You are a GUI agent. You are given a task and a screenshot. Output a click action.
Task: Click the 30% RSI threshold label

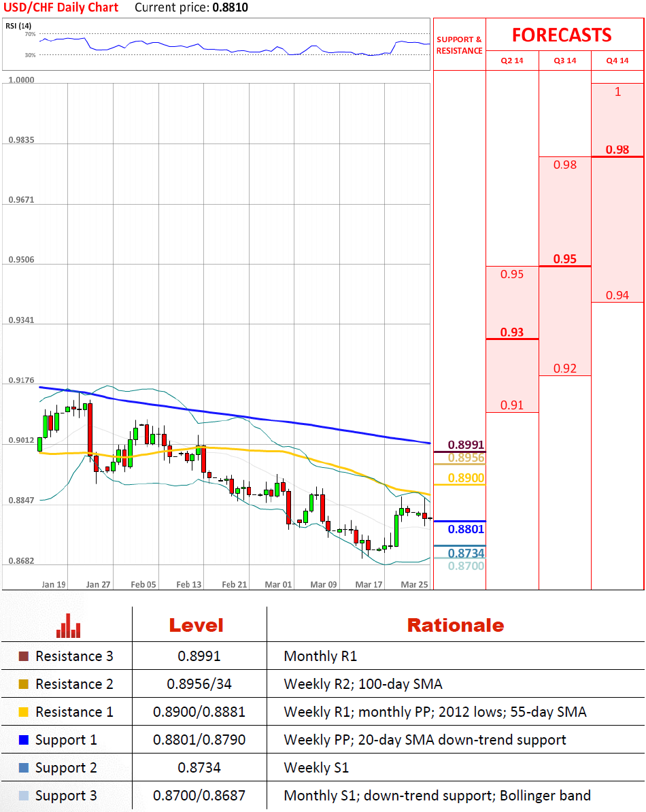coord(30,55)
